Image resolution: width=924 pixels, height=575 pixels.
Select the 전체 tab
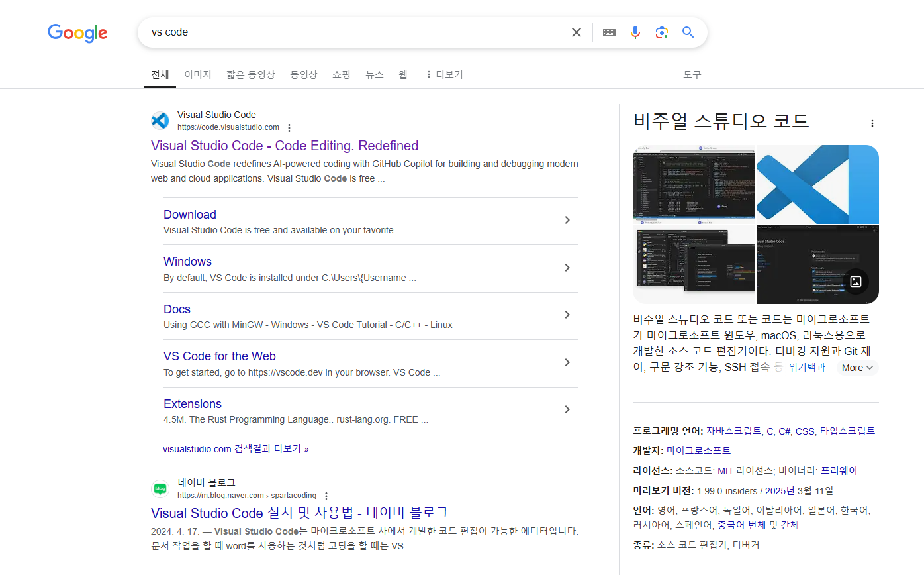coord(160,74)
